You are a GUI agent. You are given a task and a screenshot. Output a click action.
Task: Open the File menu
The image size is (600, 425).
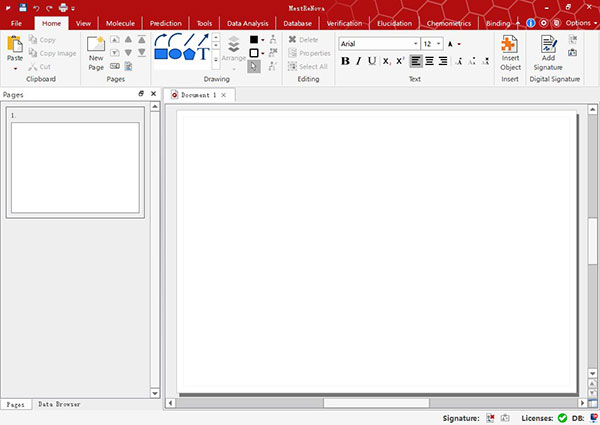tap(17, 22)
